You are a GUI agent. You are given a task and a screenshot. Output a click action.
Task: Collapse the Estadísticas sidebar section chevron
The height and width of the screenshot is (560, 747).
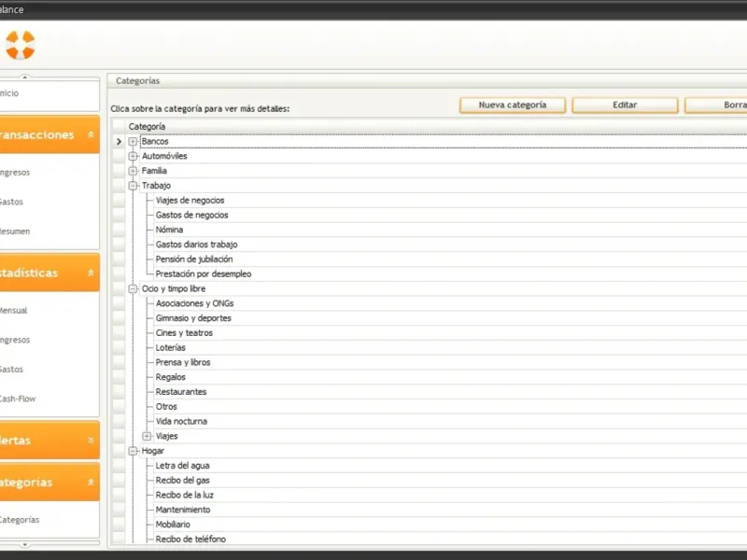pos(91,273)
